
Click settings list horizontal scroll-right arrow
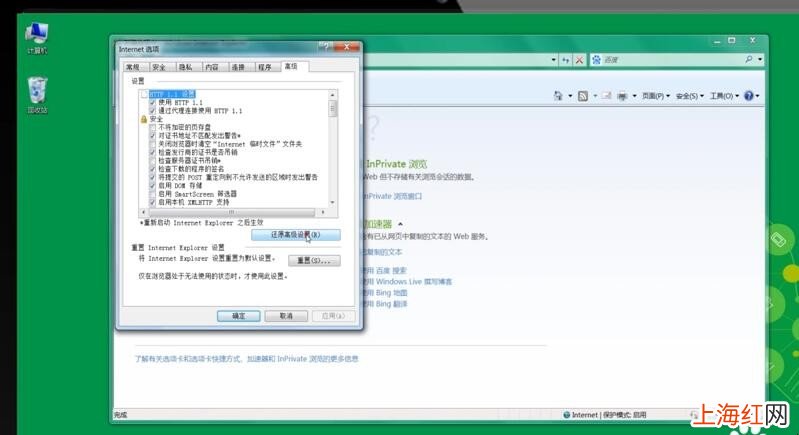[323, 212]
